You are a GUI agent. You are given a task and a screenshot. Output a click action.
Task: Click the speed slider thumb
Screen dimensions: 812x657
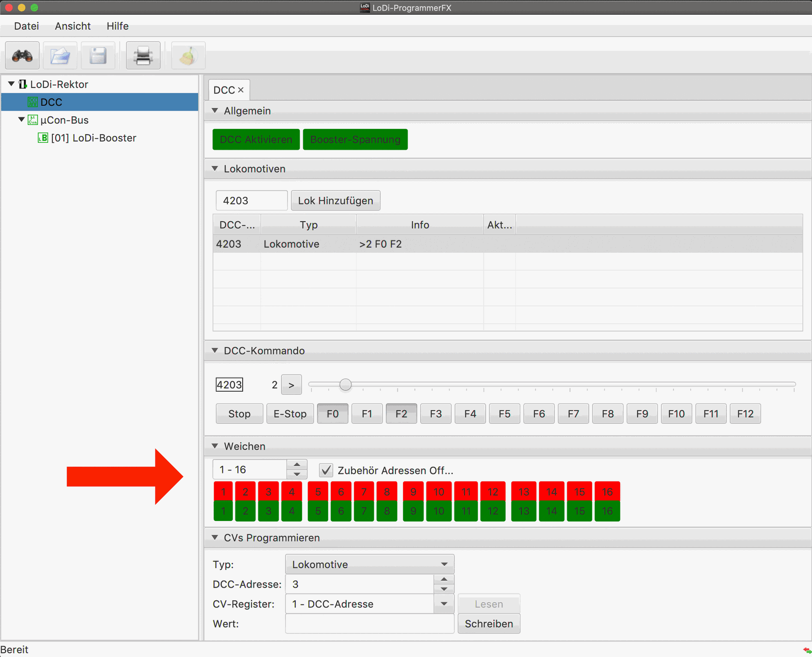(346, 384)
